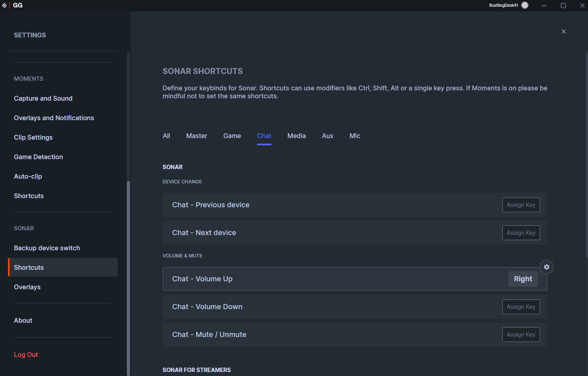Open Clip Settings
588x376 pixels.
coord(33,137)
